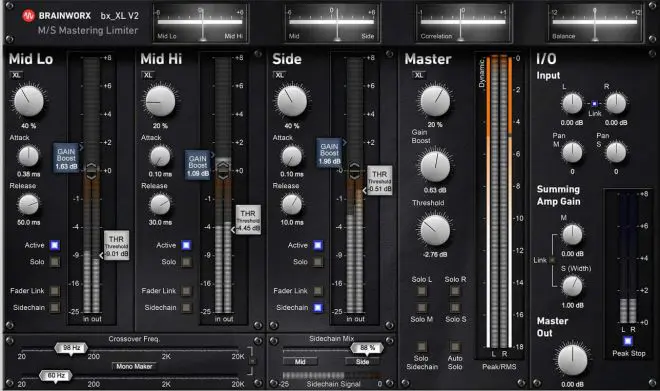Enable Sidechain in Mid Lo

(55, 308)
